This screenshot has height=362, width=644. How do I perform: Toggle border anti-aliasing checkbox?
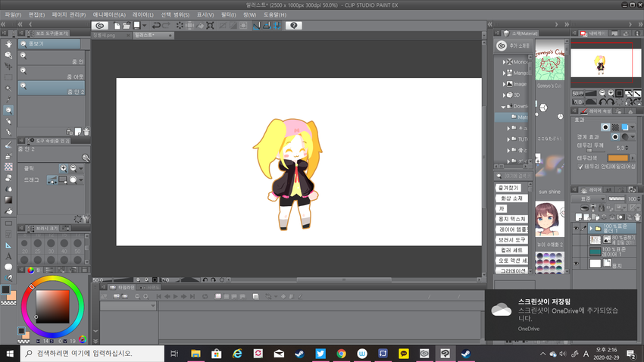(x=580, y=167)
